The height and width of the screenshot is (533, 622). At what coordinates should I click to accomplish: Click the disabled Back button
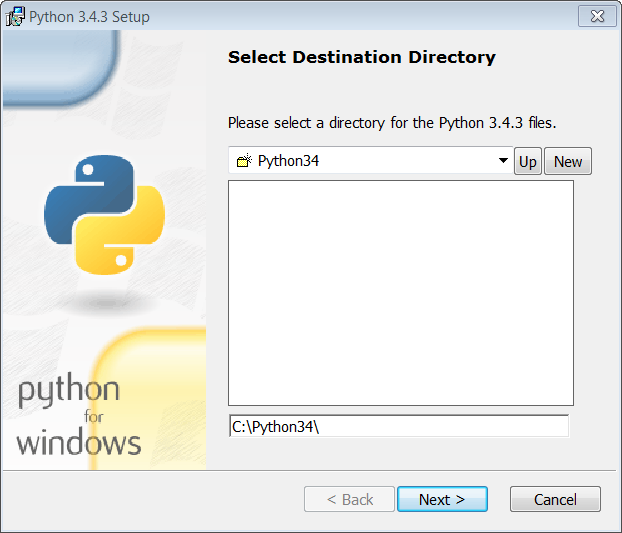(x=349, y=499)
